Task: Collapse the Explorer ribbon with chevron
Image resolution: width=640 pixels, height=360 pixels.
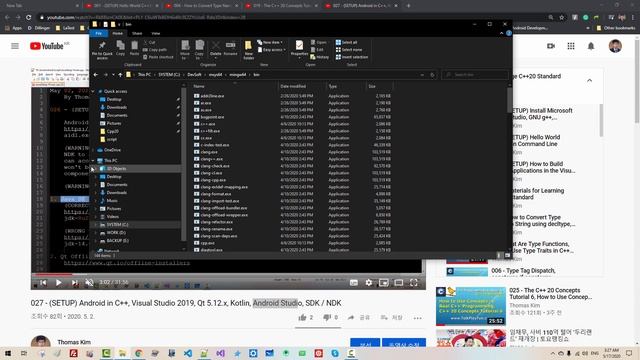Action: 502,33
